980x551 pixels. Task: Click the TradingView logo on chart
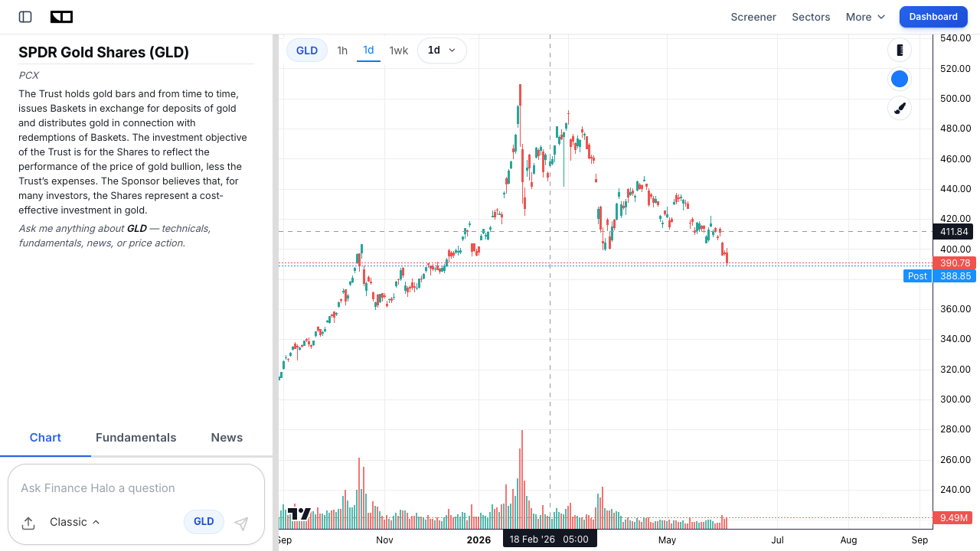pyautogui.click(x=299, y=514)
